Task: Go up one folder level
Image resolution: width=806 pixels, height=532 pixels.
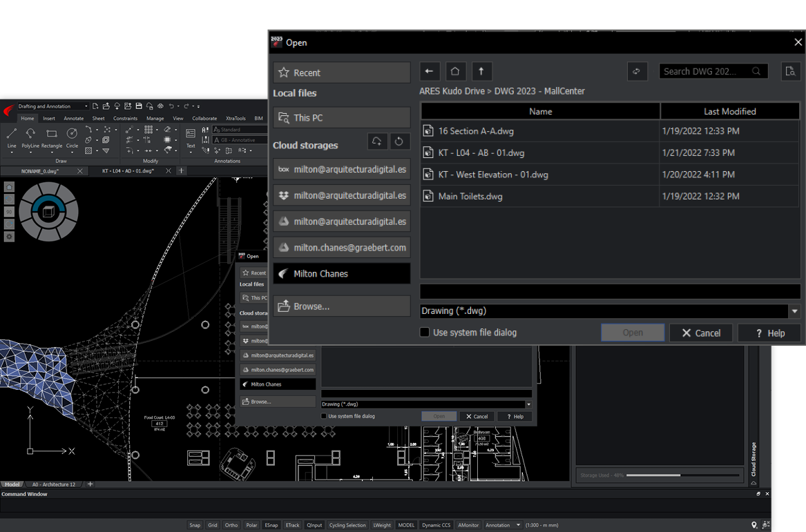Action: tap(481, 71)
